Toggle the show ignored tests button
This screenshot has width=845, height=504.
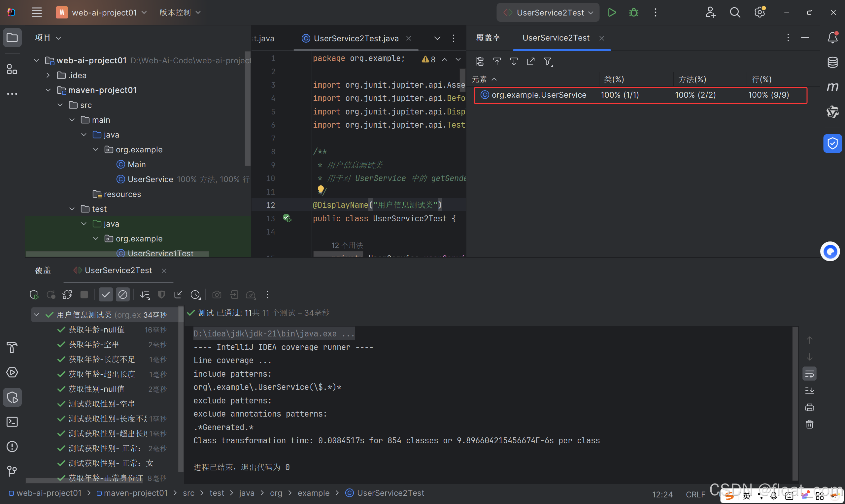point(123,295)
